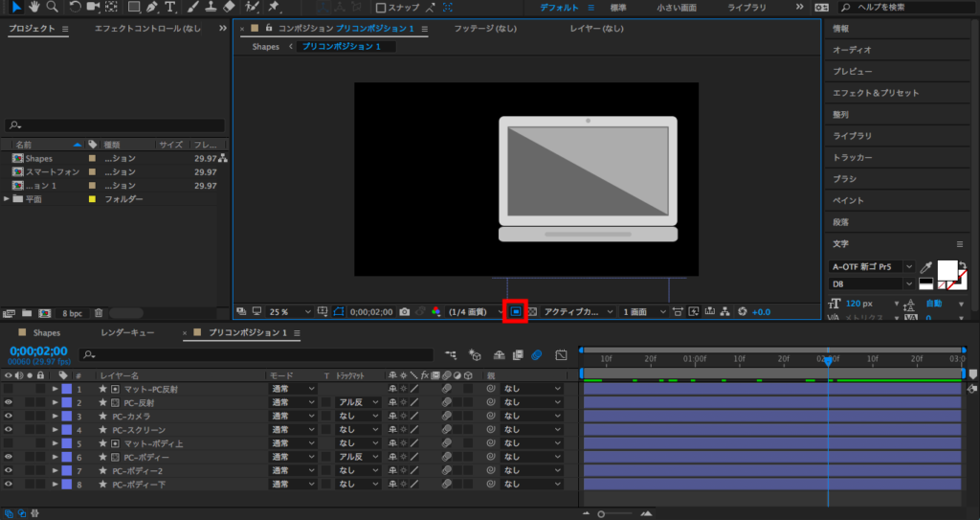
Task: Open the トラッカー panel
Action: 852,157
